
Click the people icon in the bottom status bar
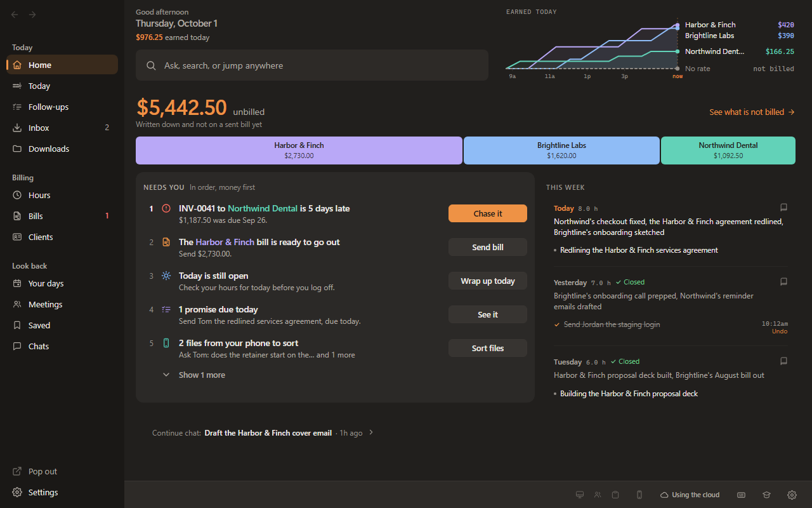[598, 495]
